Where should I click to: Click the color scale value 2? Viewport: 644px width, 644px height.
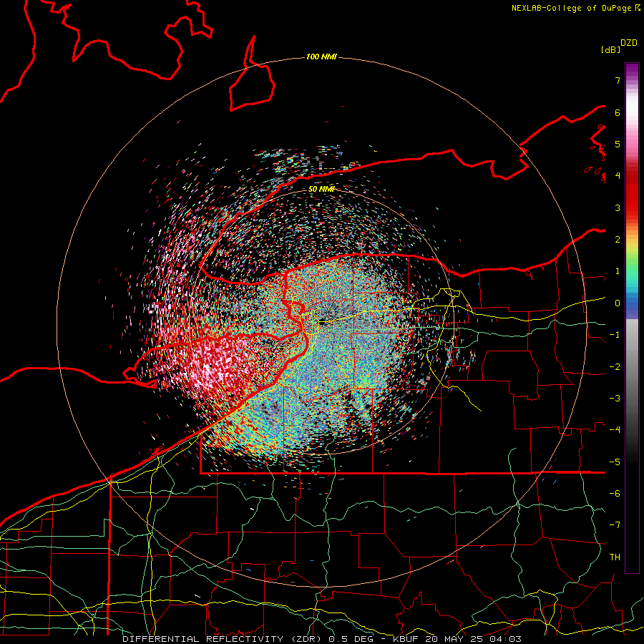(x=618, y=240)
